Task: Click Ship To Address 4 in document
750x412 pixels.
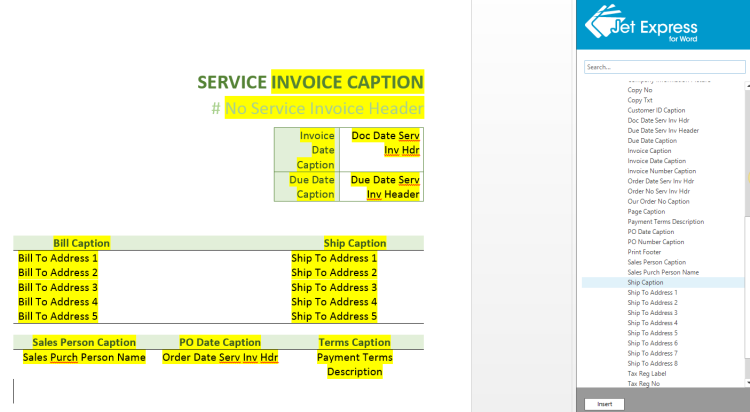Action: (334, 301)
